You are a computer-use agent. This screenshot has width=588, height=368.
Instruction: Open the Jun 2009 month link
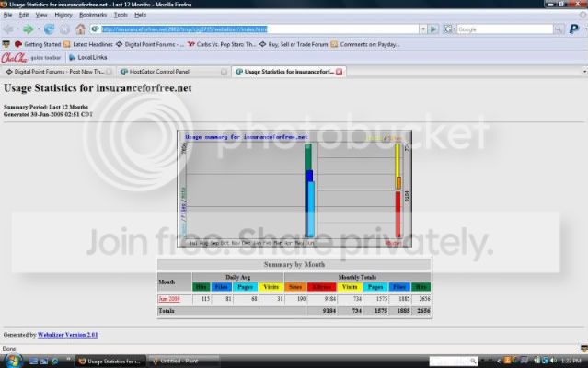[169, 299]
